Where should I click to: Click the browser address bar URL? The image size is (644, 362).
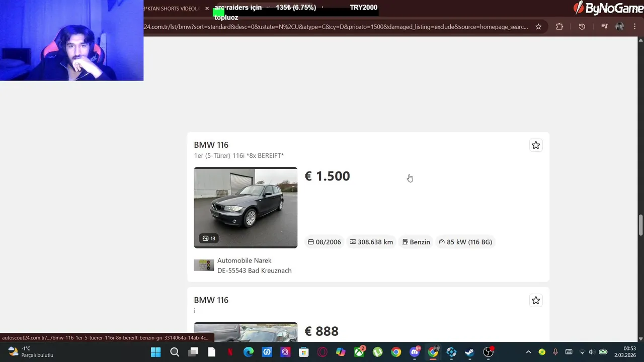click(x=336, y=27)
